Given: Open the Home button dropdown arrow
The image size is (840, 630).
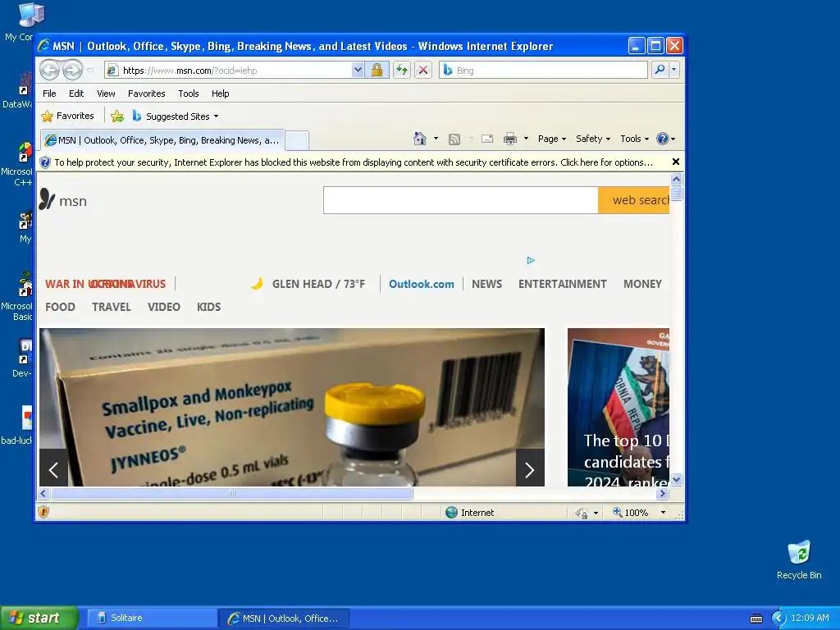Looking at the screenshot, I should pyautogui.click(x=436, y=139).
